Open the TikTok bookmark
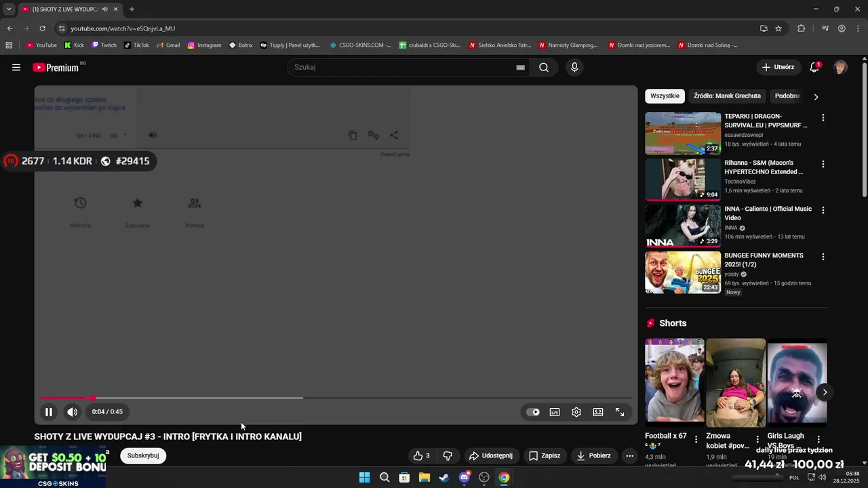This screenshot has height=488, width=868. click(136, 45)
